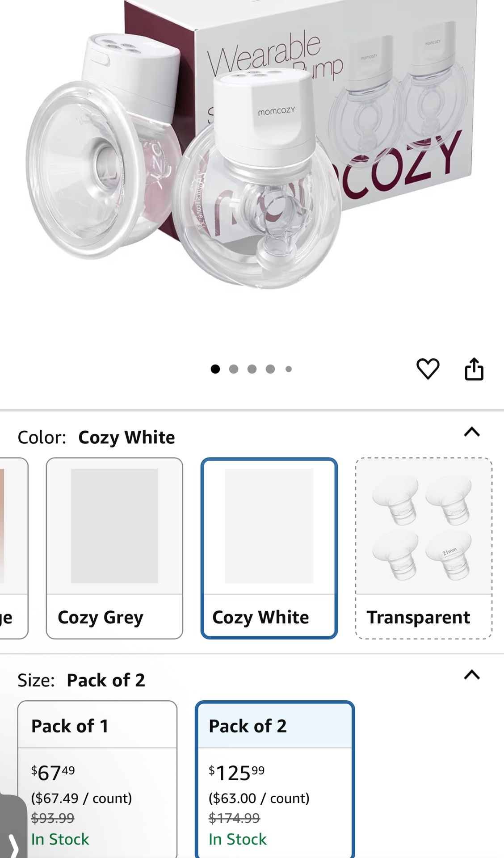Click the third carousel navigation dot

point(252,369)
